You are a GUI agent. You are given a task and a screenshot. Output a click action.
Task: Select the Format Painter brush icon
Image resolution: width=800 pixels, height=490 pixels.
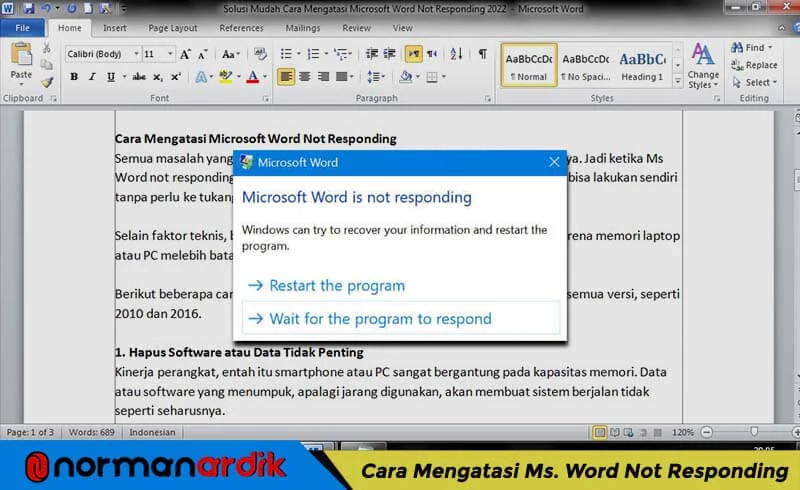click(x=47, y=82)
